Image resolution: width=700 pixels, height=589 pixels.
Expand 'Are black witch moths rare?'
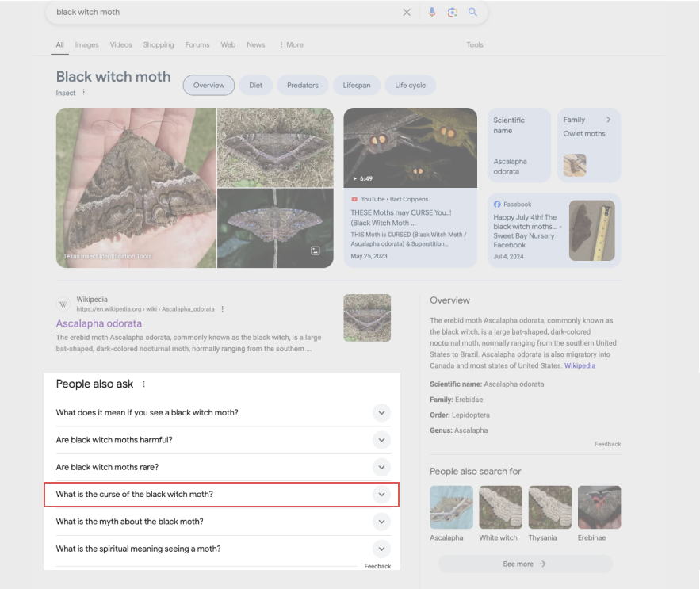coord(381,467)
